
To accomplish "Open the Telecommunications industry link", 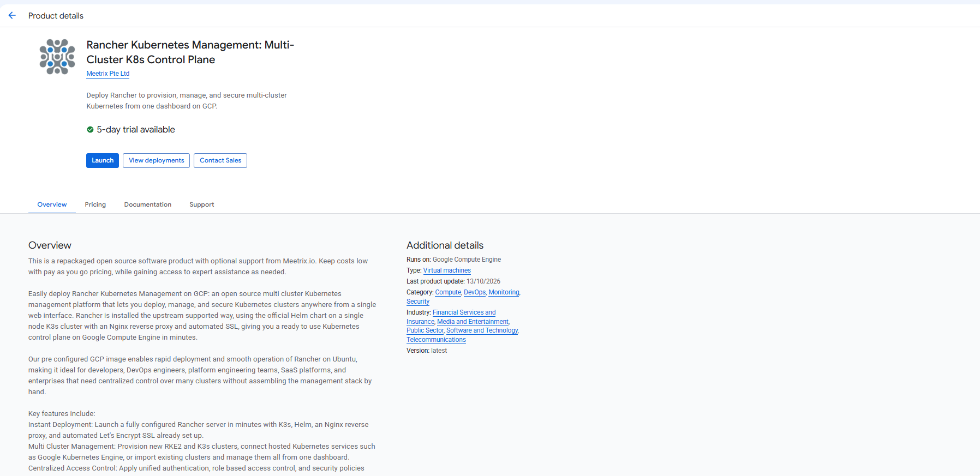I will 436,340.
